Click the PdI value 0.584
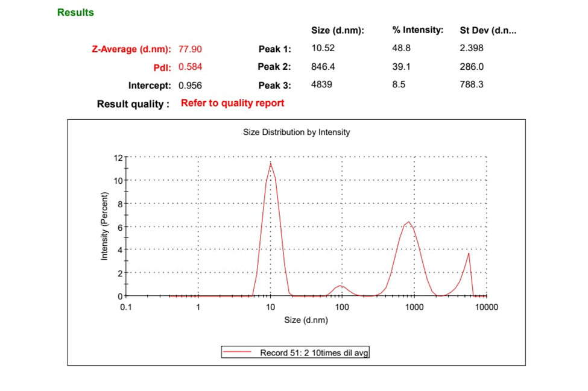This screenshot has height=391, width=588. (190, 67)
